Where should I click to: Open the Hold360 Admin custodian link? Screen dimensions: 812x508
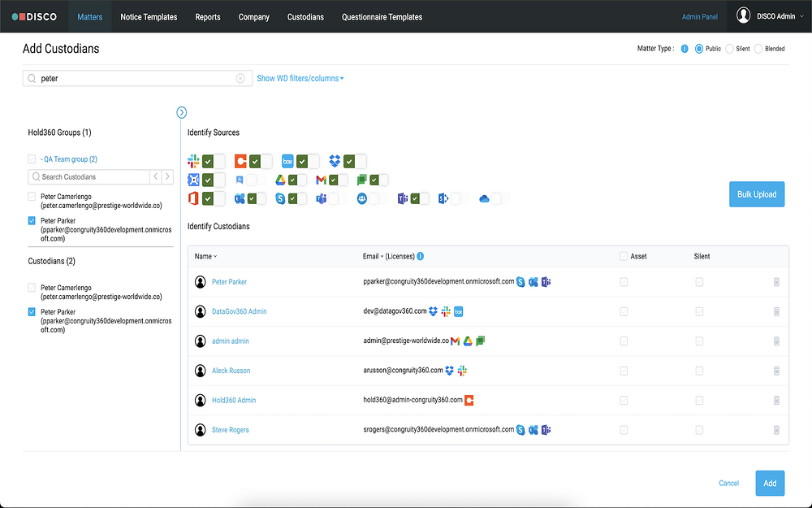click(x=234, y=400)
